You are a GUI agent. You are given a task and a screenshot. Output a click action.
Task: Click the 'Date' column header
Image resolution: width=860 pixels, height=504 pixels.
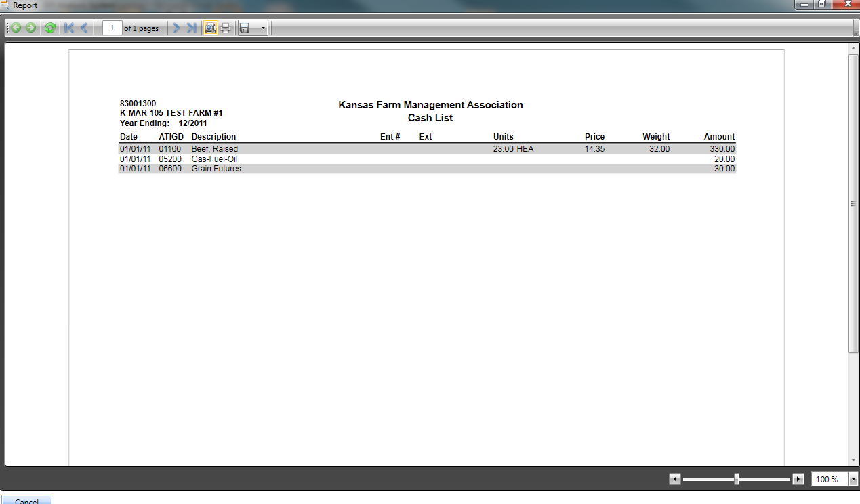click(x=129, y=137)
